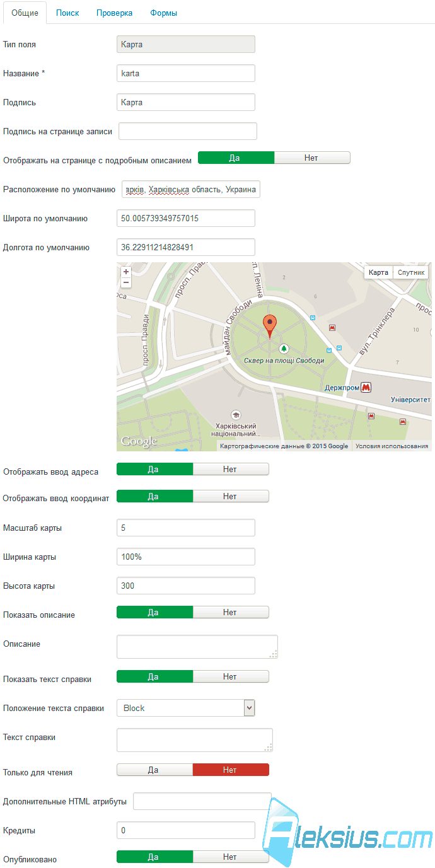The width and height of the screenshot is (435, 868).
Task: Disable Отображать ввод адреса with Нет
Action: 231,469
